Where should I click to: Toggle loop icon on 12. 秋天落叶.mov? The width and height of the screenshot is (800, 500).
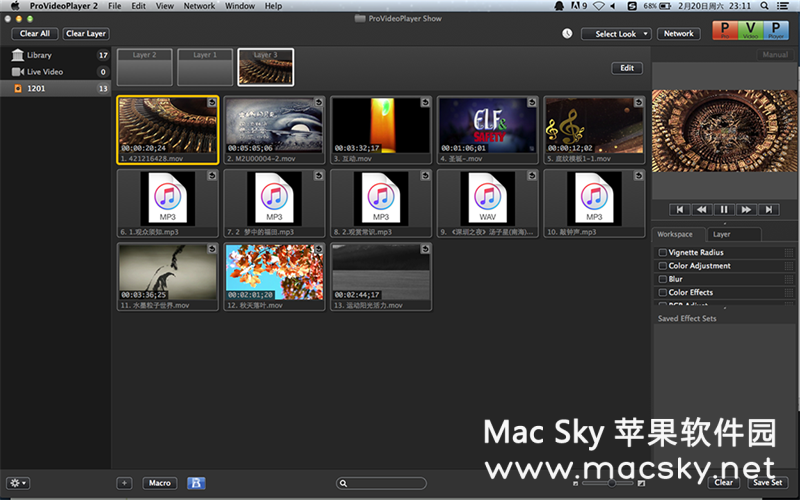point(318,249)
